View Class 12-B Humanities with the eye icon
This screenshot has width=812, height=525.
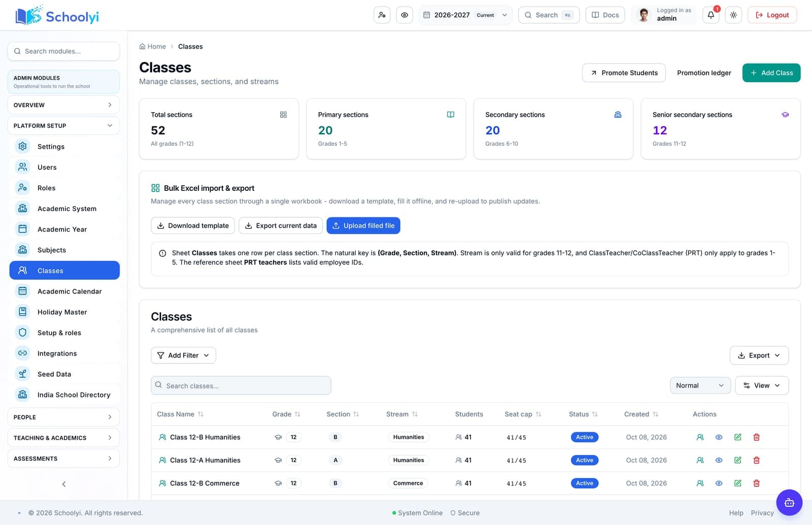(x=719, y=437)
